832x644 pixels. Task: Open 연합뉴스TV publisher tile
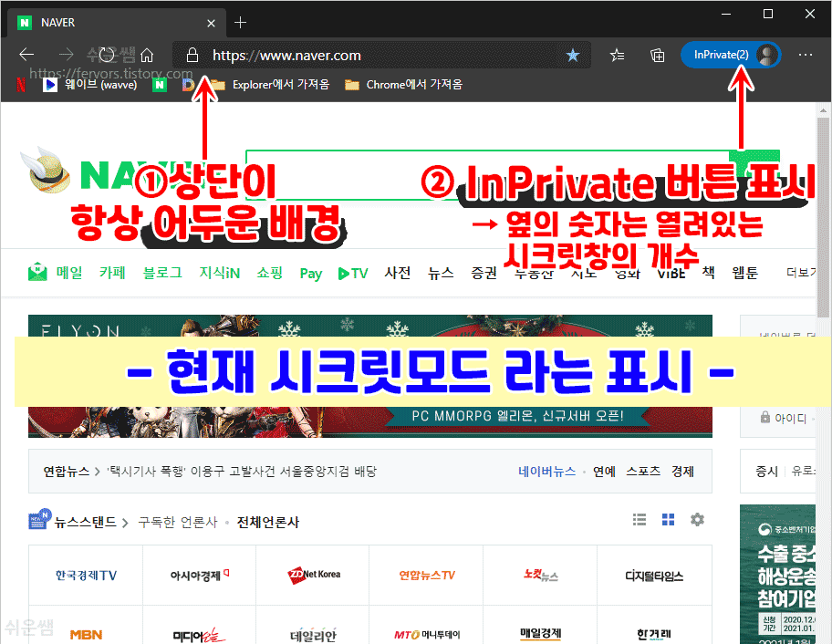(427, 575)
